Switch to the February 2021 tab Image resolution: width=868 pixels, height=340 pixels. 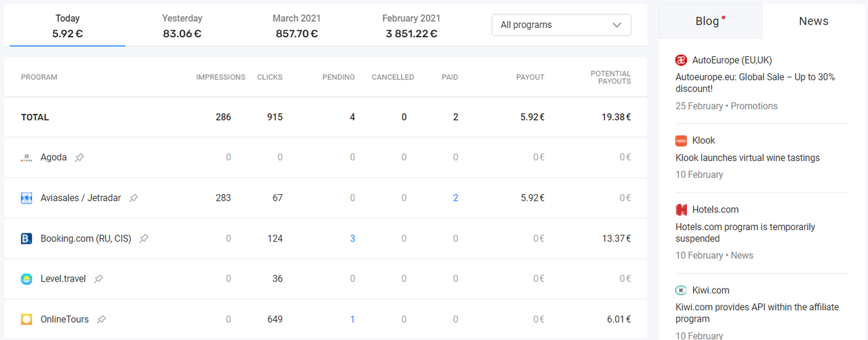click(411, 26)
